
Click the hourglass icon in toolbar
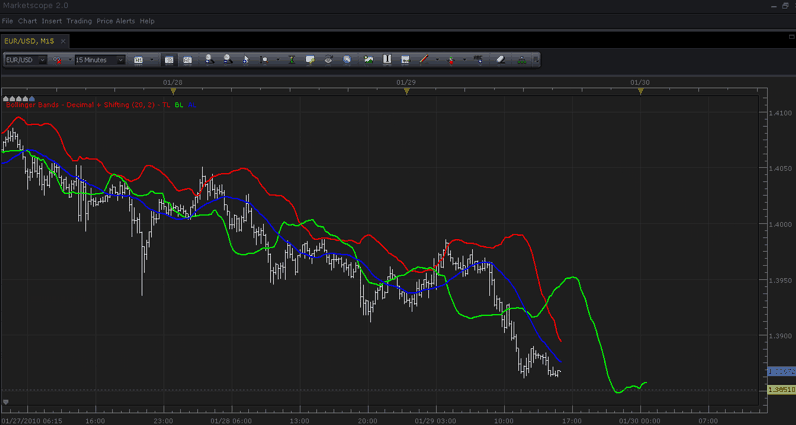coord(292,60)
